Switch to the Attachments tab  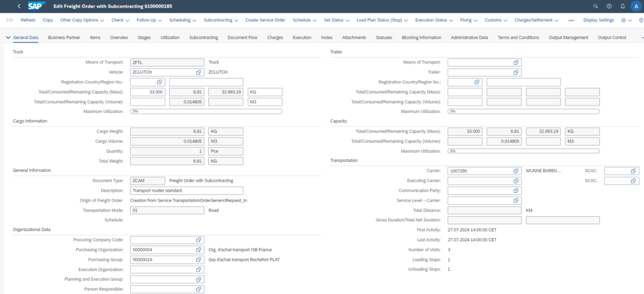pos(354,38)
